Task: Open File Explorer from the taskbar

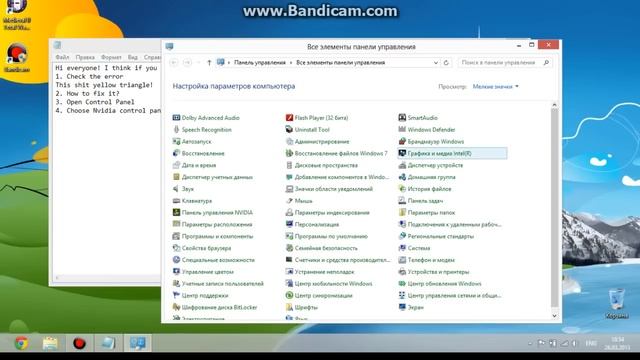Action: pos(50,343)
